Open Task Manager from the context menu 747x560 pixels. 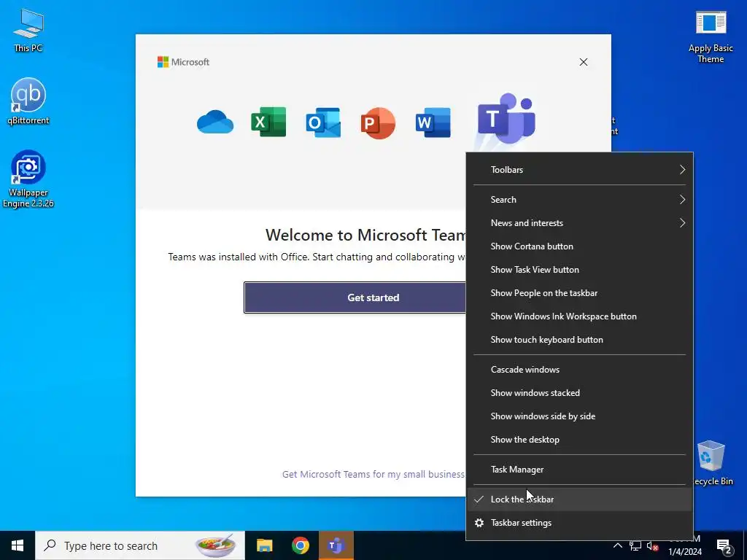pyautogui.click(x=580, y=470)
